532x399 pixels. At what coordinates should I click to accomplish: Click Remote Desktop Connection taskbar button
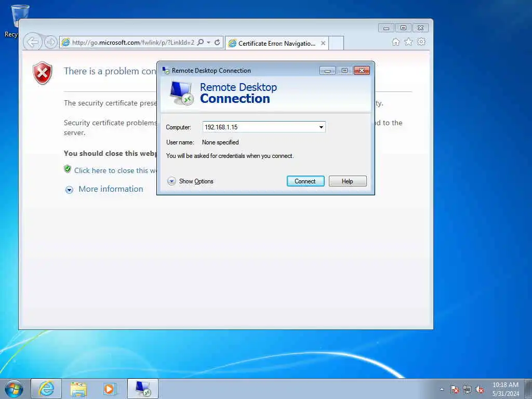[x=143, y=389]
